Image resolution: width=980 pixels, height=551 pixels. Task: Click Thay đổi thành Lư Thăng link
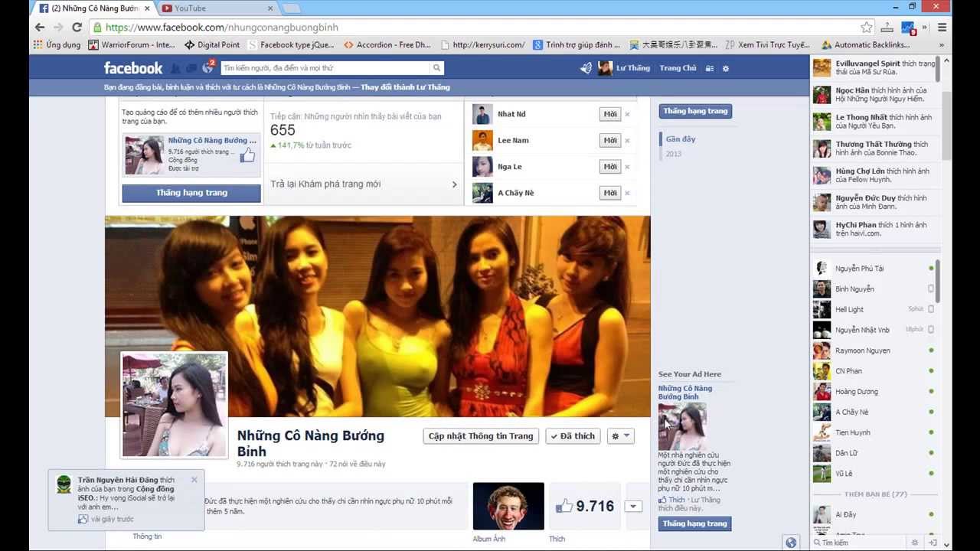pos(405,87)
